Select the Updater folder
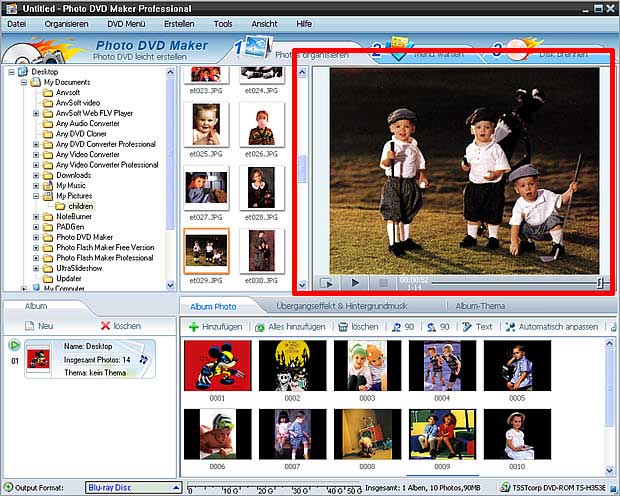 69,278
